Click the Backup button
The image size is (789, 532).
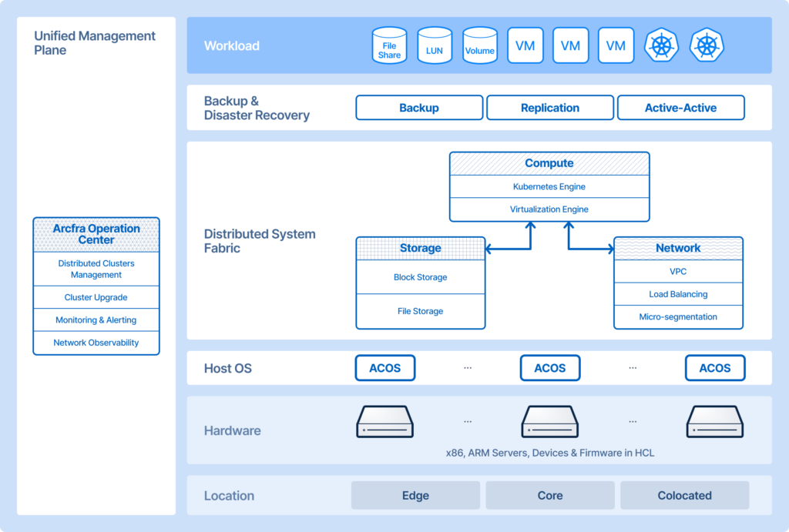[x=419, y=108]
